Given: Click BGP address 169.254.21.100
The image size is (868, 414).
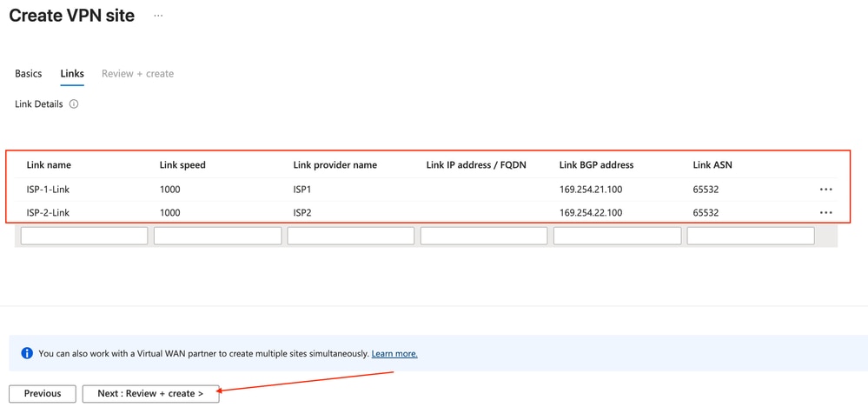Looking at the screenshot, I should [591, 190].
